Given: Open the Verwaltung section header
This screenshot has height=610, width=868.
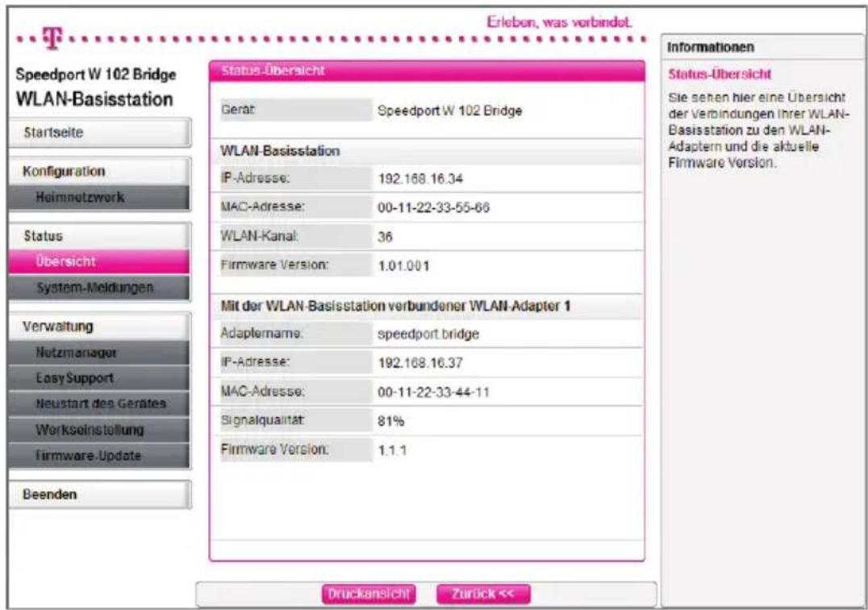Looking at the screenshot, I should pos(100,327).
